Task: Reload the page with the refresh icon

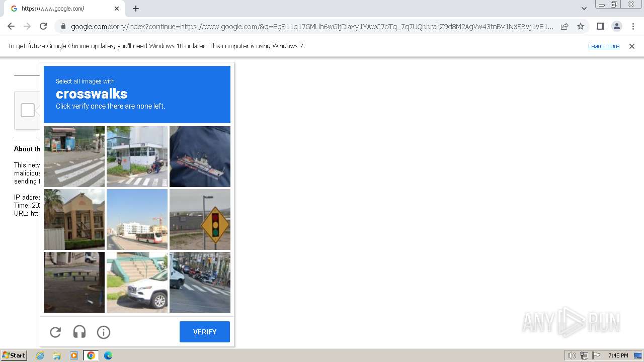Action: tap(43, 26)
